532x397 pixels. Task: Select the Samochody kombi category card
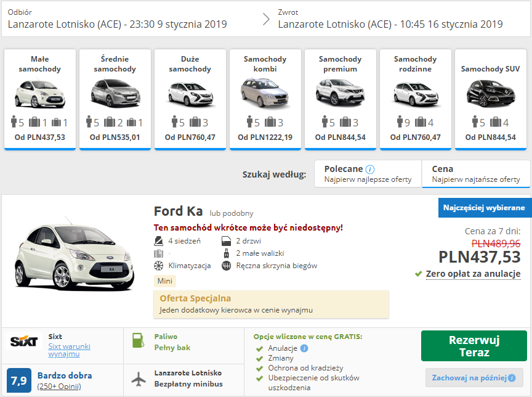pyautogui.click(x=265, y=99)
